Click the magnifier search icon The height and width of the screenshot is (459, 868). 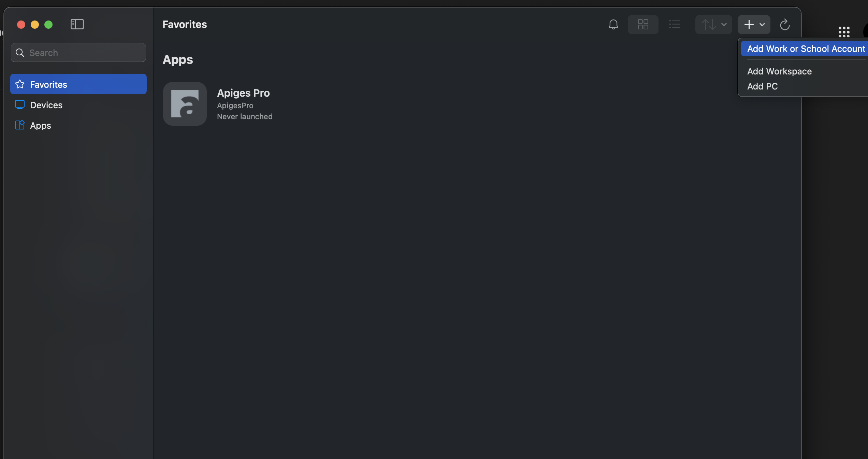[20, 53]
